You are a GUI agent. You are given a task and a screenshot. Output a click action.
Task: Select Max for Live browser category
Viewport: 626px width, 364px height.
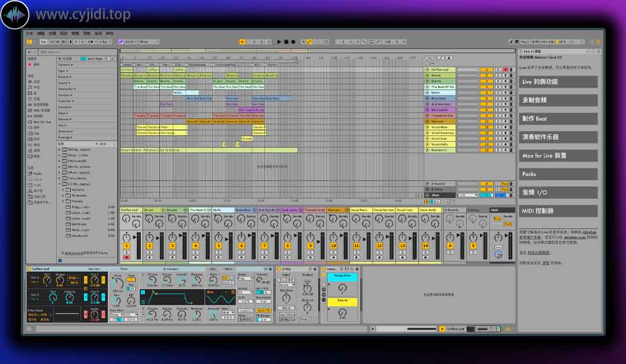coord(40,122)
